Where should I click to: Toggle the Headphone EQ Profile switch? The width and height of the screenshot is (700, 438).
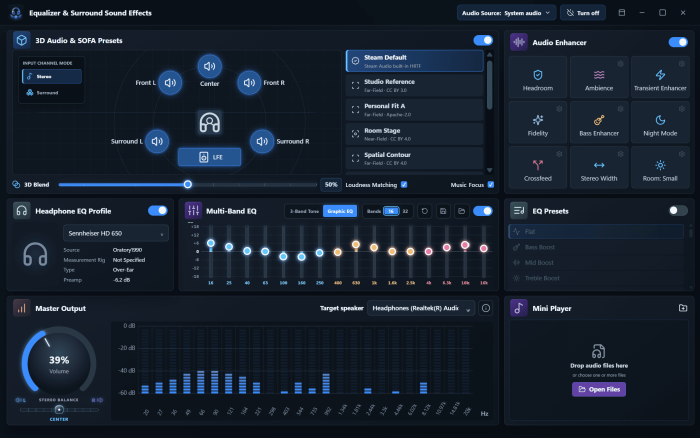158,211
